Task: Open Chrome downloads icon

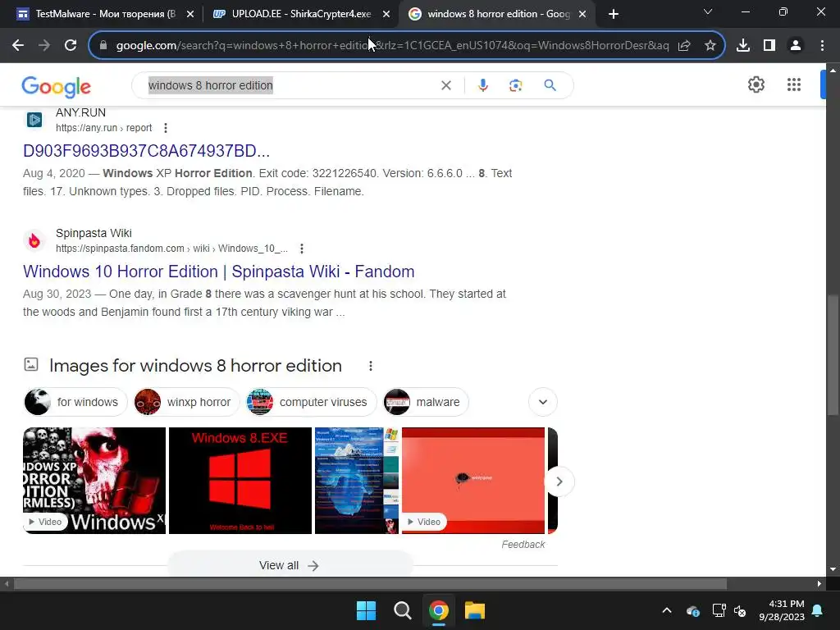Action: click(x=743, y=46)
